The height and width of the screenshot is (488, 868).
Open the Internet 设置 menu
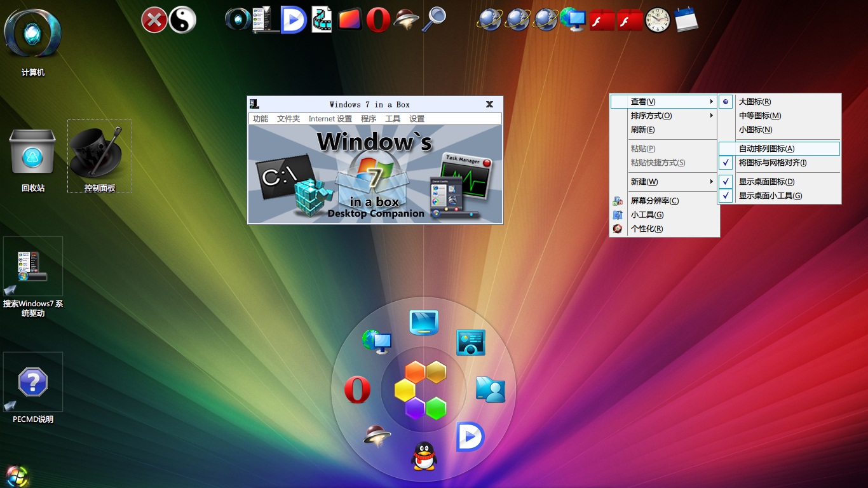pyautogui.click(x=330, y=119)
